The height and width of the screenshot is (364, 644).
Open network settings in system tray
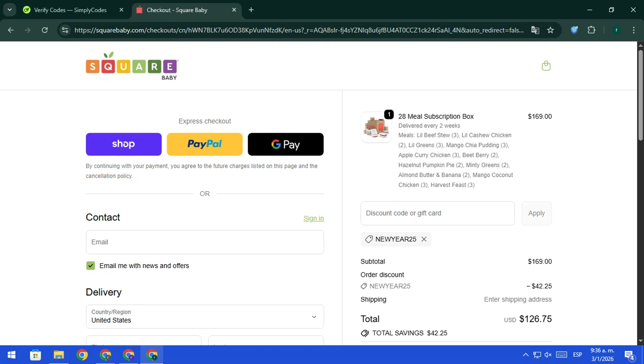(537, 355)
